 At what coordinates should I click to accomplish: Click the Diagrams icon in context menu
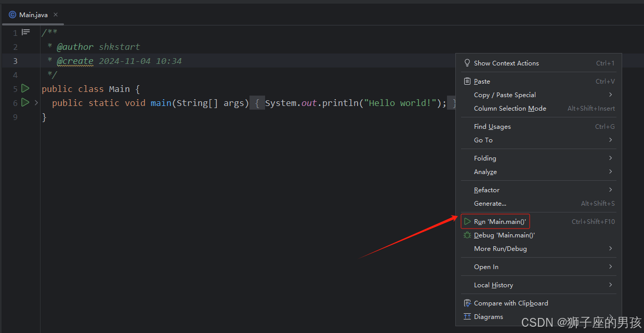coord(467,316)
